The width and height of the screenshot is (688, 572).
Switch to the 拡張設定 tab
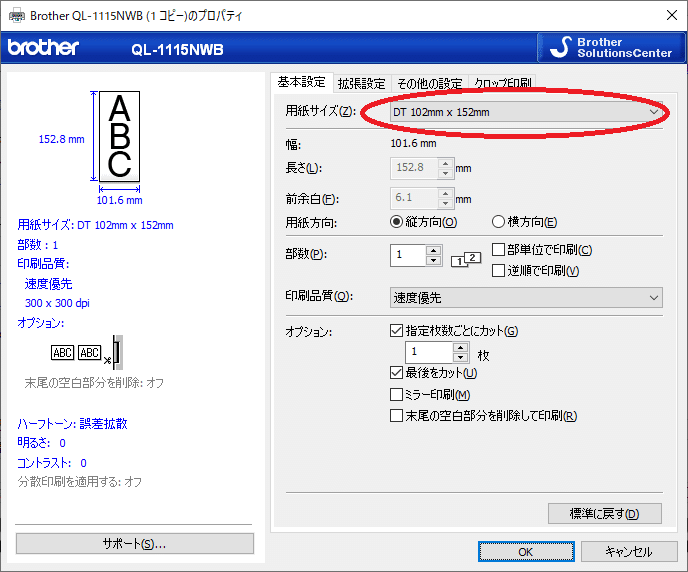[362, 83]
